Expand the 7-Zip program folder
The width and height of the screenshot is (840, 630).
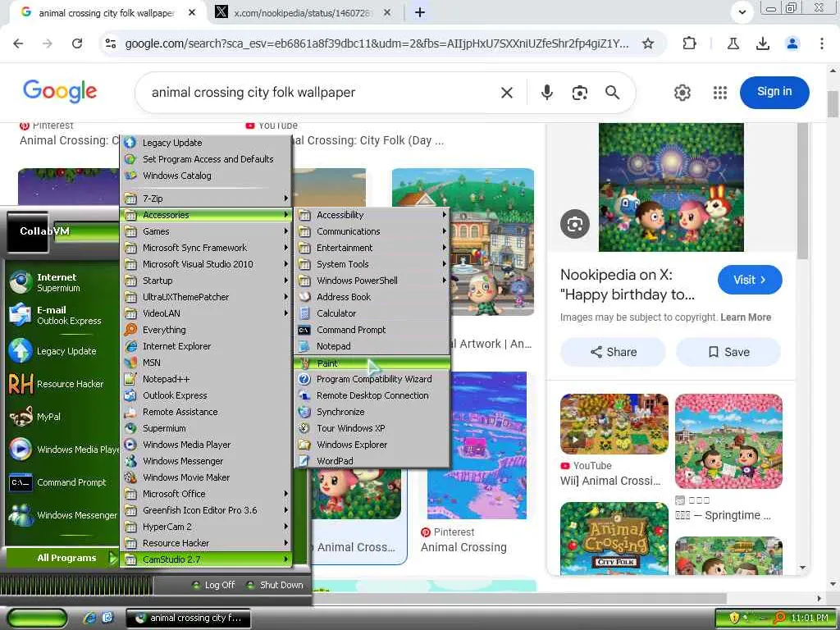[x=206, y=199]
